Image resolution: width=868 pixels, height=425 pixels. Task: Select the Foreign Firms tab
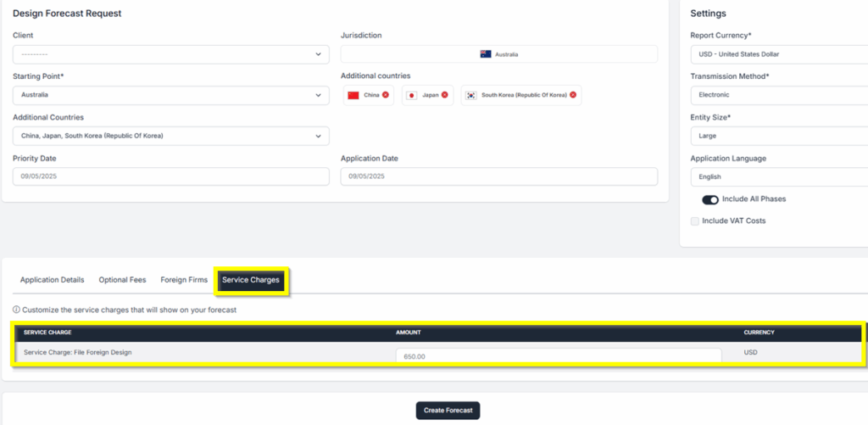[184, 280]
